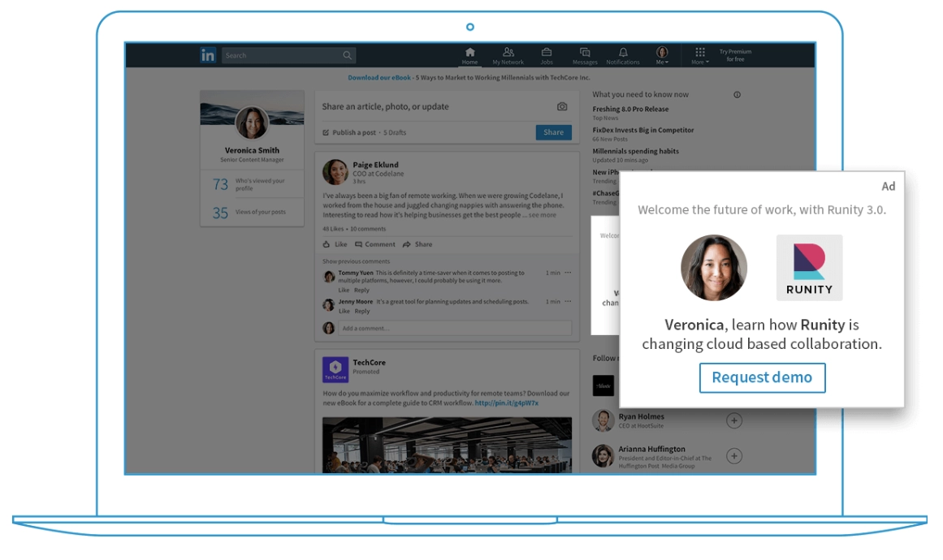Click the LinkedIn logo
This screenshot has height=560, width=943.
pos(208,54)
